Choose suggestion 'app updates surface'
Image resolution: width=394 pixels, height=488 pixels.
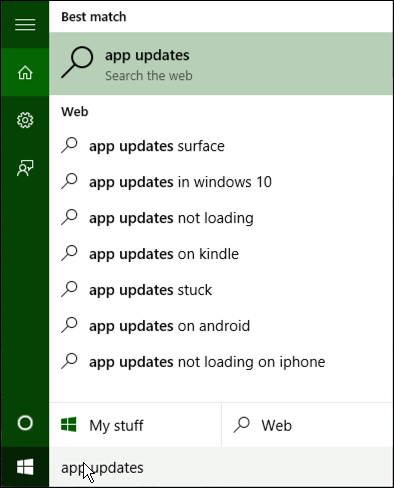pos(221,146)
